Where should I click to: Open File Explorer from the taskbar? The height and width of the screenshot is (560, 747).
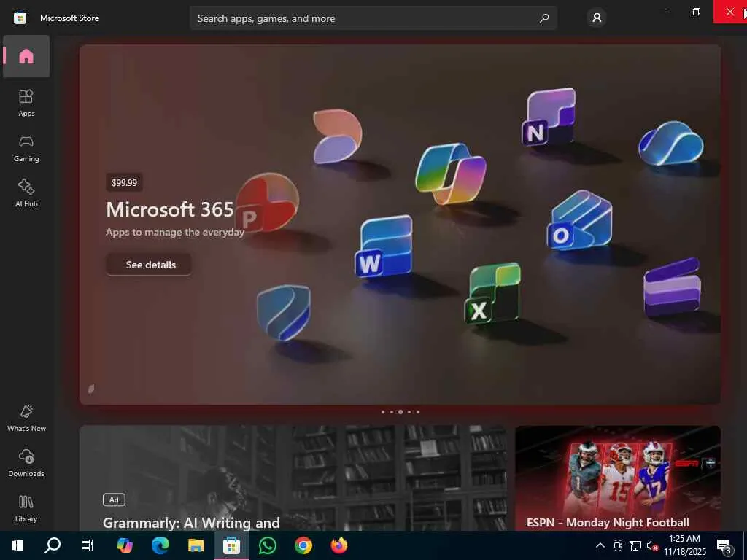pos(196,545)
